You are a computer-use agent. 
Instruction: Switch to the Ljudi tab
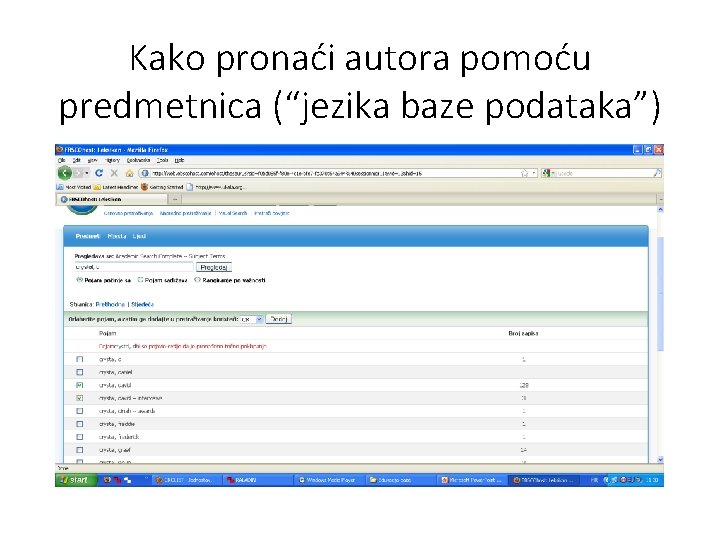pyautogui.click(x=139, y=236)
